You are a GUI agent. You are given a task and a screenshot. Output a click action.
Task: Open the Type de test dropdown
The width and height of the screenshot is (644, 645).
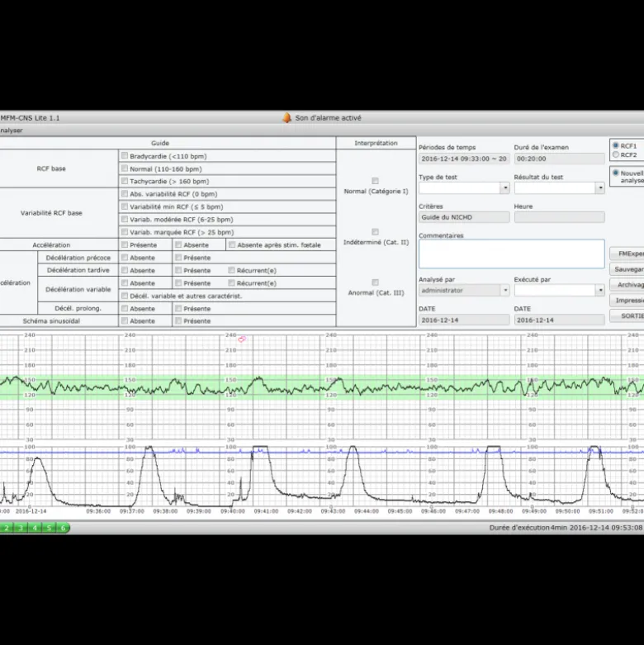[505, 188]
